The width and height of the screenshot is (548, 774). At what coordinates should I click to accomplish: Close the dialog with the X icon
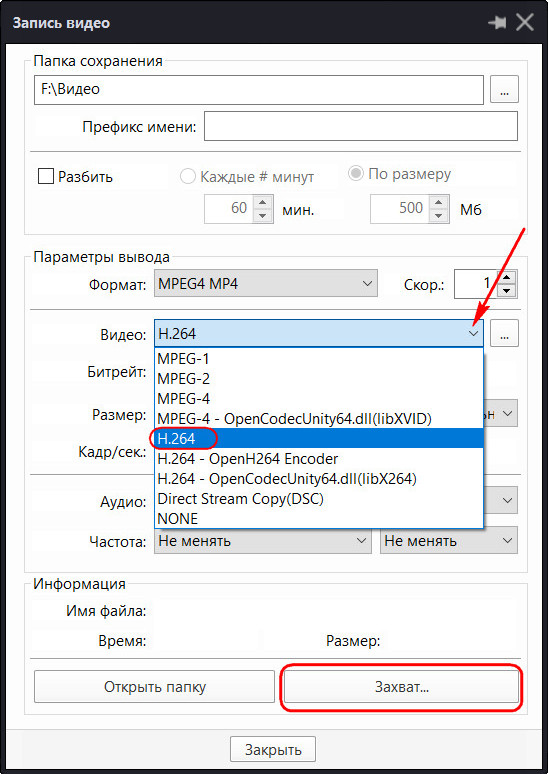(525, 23)
